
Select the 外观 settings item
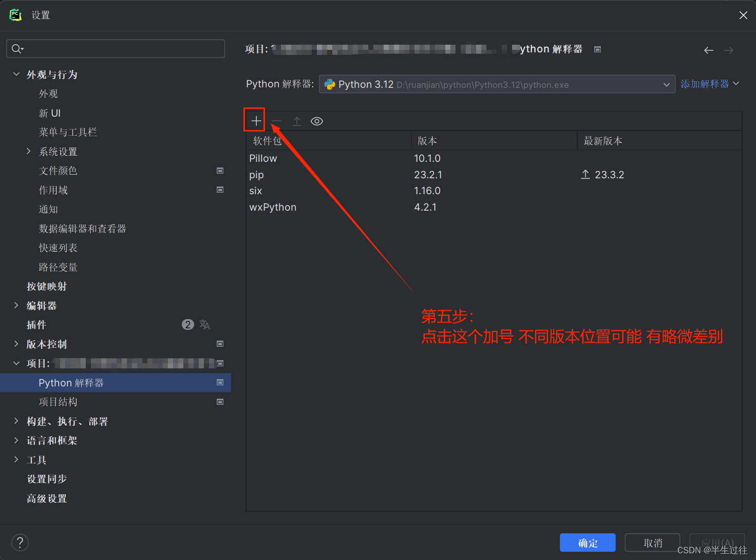click(48, 94)
